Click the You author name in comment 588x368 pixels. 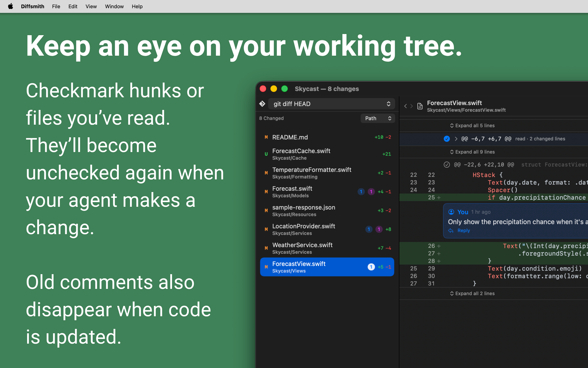coord(463,212)
